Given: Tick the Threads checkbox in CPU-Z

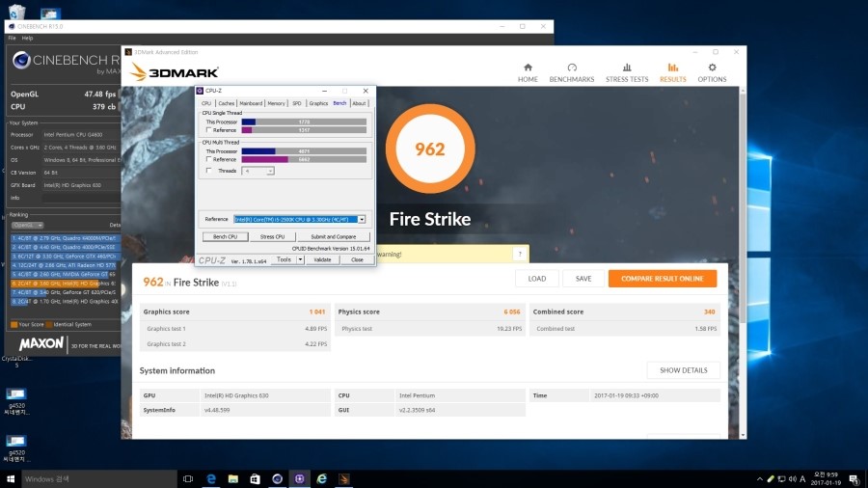Looking at the screenshot, I should coord(208,171).
